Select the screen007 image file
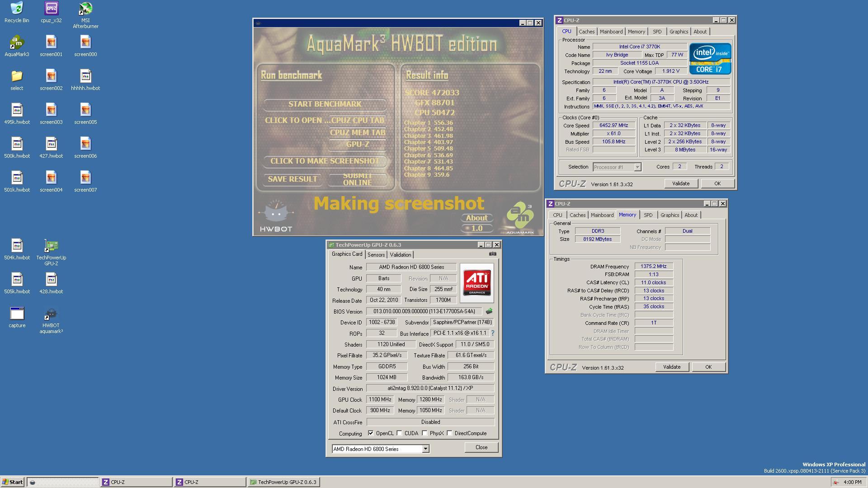This screenshot has height=488, width=868. click(85, 182)
